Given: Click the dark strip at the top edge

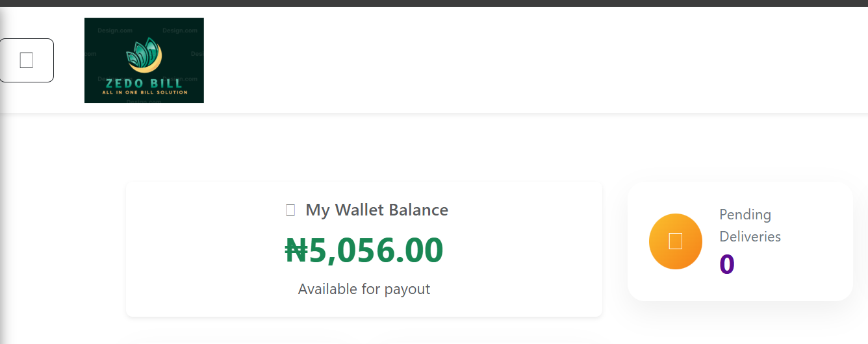Looking at the screenshot, I should click(434, 3).
